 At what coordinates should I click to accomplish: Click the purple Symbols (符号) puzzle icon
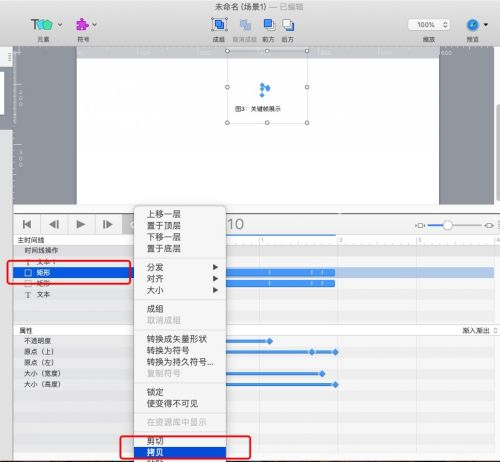(x=82, y=24)
